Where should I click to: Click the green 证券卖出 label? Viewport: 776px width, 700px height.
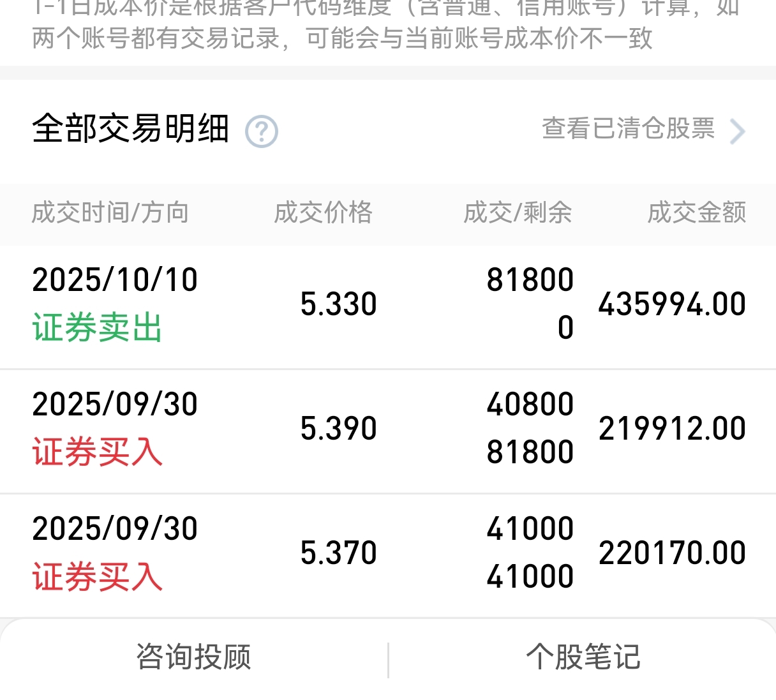(x=97, y=328)
